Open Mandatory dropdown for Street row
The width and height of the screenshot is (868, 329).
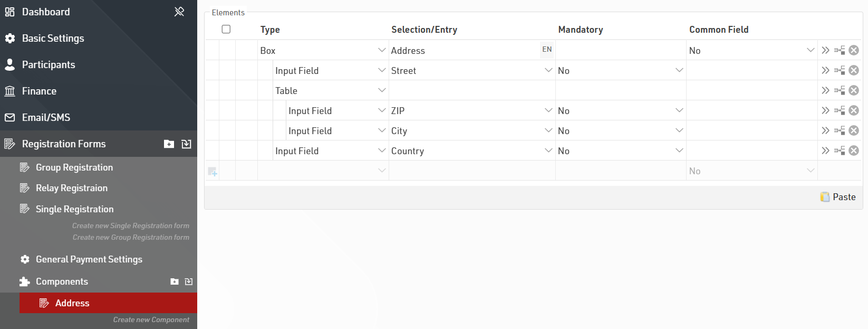(x=679, y=70)
